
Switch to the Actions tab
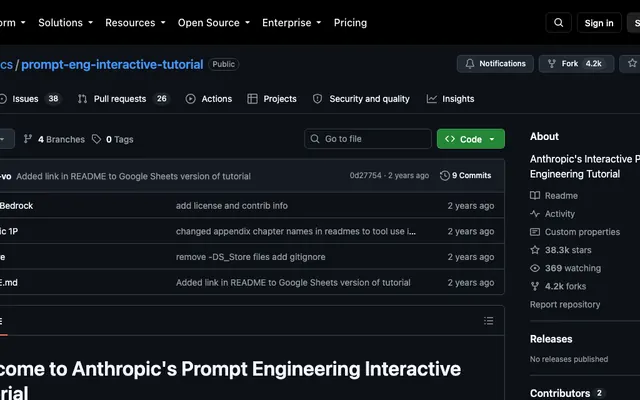209,99
